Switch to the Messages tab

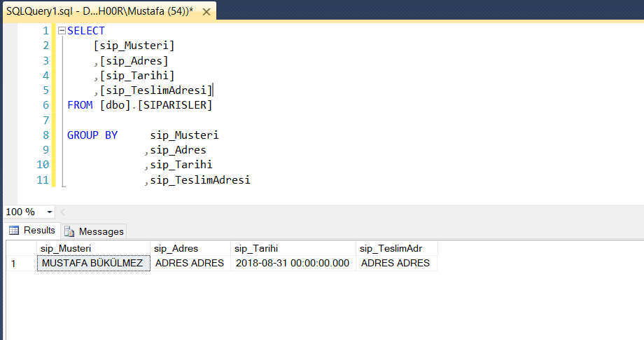[x=94, y=231]
